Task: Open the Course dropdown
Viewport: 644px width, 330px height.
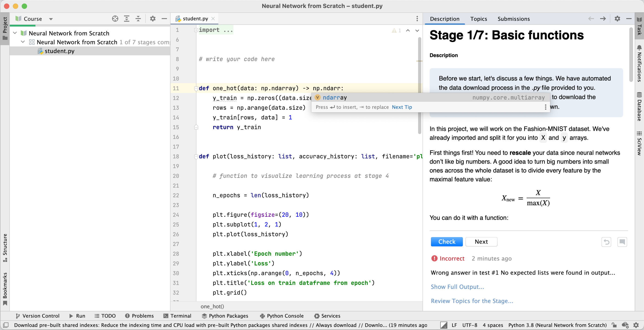Action: (x=51, y=19)
